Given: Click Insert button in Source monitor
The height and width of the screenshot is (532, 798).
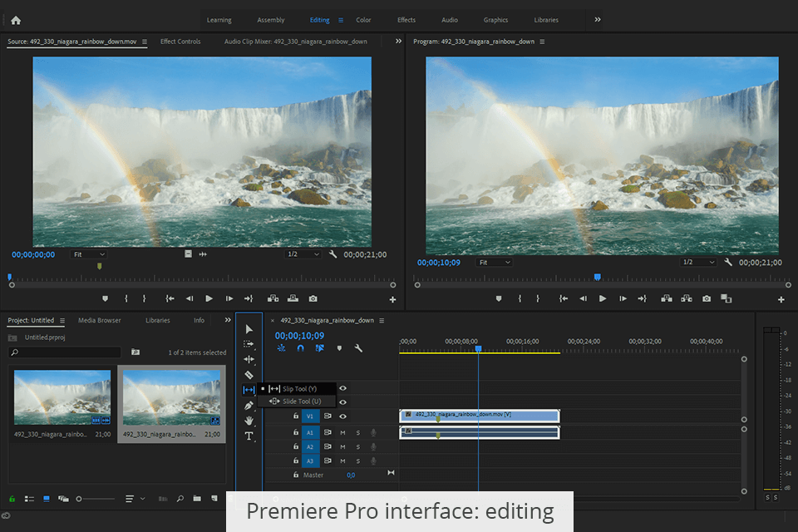Looking at the screenshot, I should click(x=273, y=299).
